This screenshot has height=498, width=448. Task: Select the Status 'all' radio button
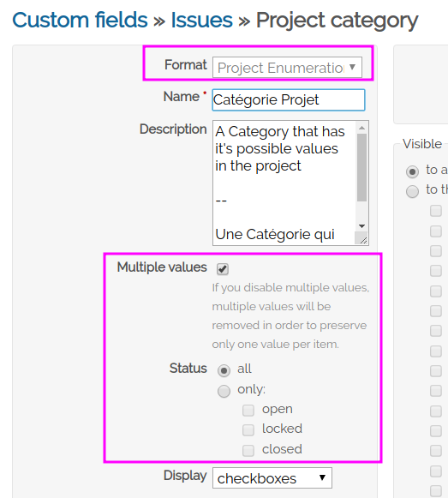point(224,370)
